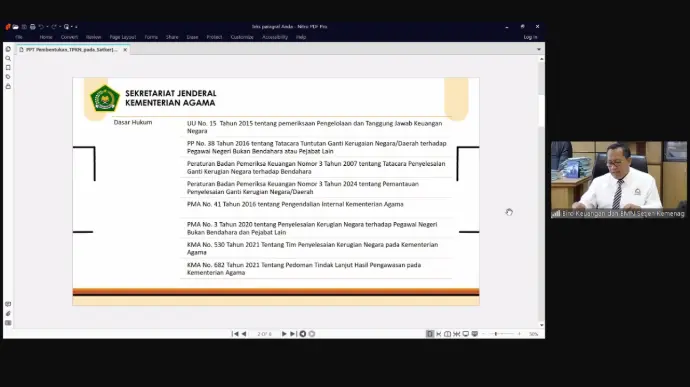Click the print icon in quick access toolbar
The image size is (690, 387).
[x=33, y=27]
